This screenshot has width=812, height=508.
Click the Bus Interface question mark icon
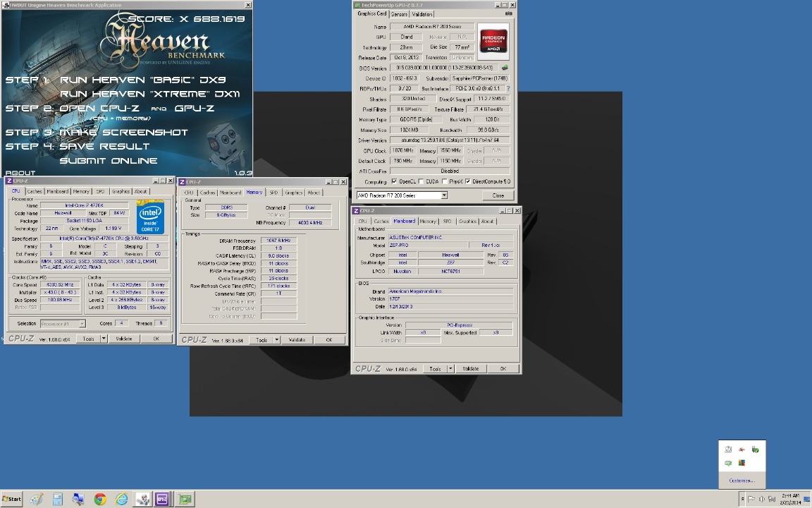pos(508,89)
